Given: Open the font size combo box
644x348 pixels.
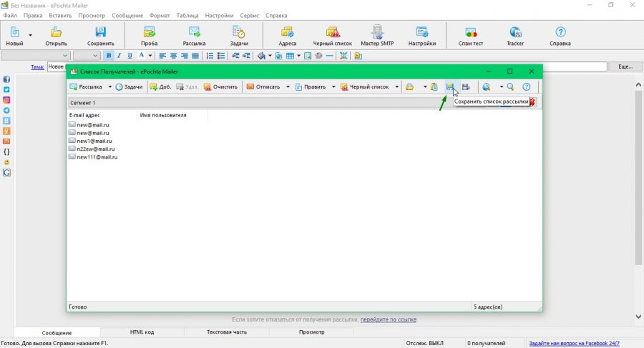Looking at the screenshot, I should pos(86,56).
